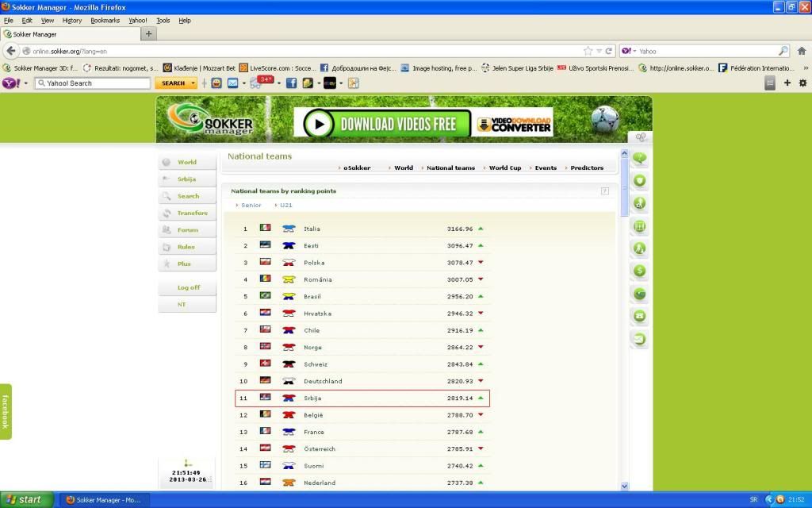Open the Yahoo toolbar eBay icon
Viewport: 812px width, 508px height.
(329, 83)
